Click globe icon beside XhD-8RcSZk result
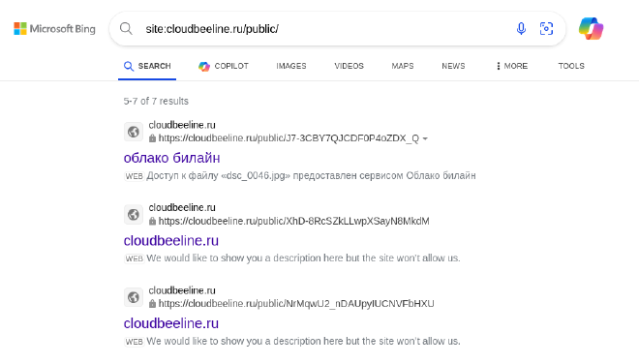639x364 pixels. pyautogui.click(x=134, y=214)
